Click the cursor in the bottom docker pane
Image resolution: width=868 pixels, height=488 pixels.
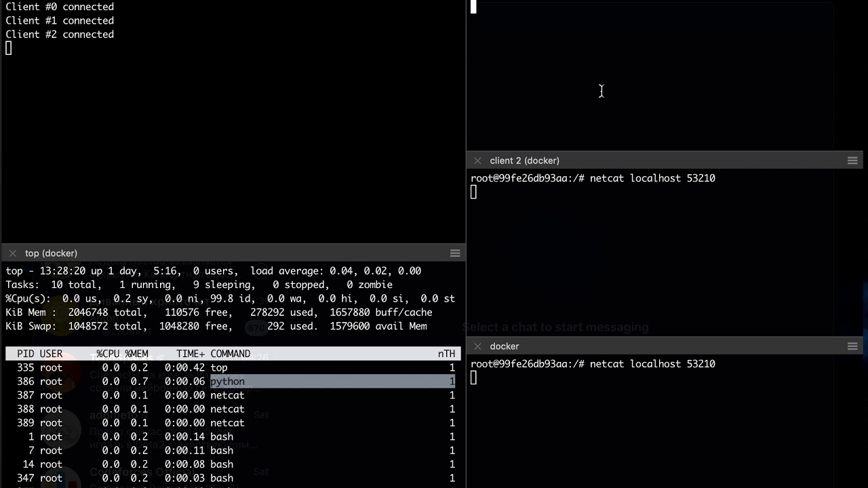click(x=473, y=378)
